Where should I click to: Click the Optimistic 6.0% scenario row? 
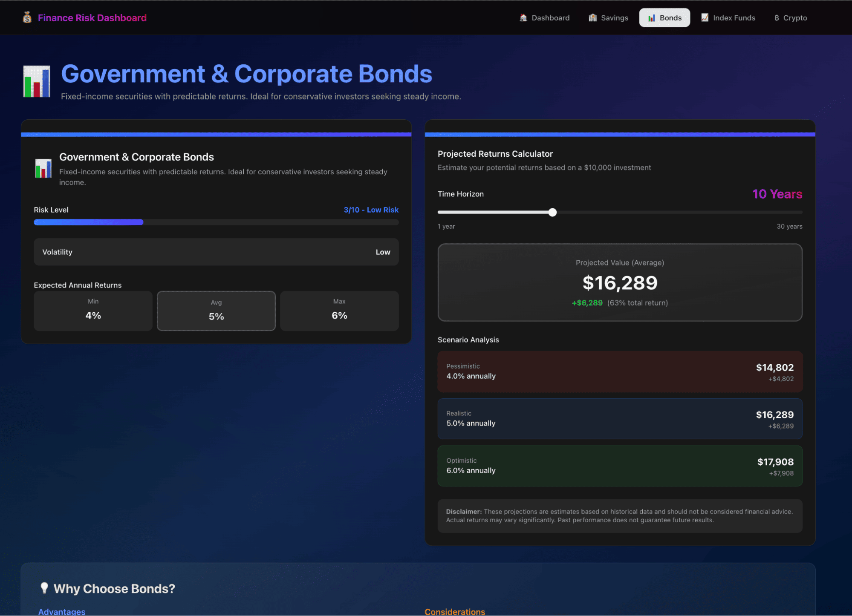[620, 466]
